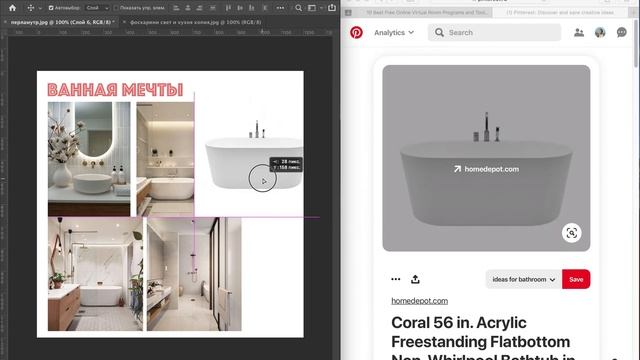640x360 pixels.
Task: Open the Pinterest profile avatar
Action: pyautogui.click(x=600, y=32)
